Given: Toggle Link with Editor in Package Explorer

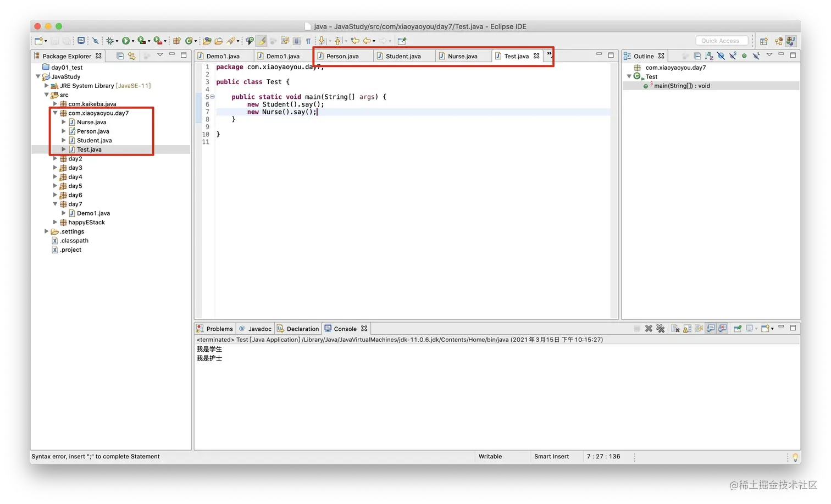Looking at the screenshot, I should pos(132,56).
